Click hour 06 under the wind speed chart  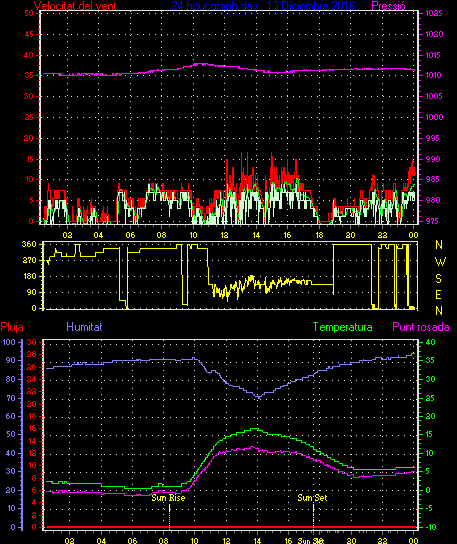pyautogui.click(x=130, y=235)
